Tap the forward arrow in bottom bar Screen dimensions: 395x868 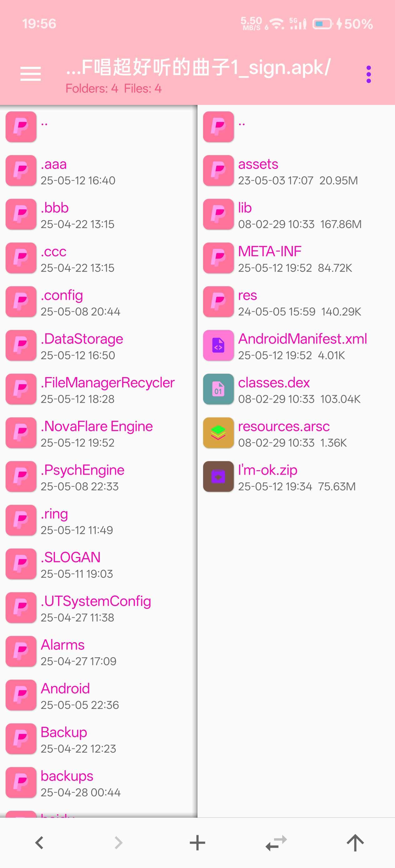coord(118,843)
